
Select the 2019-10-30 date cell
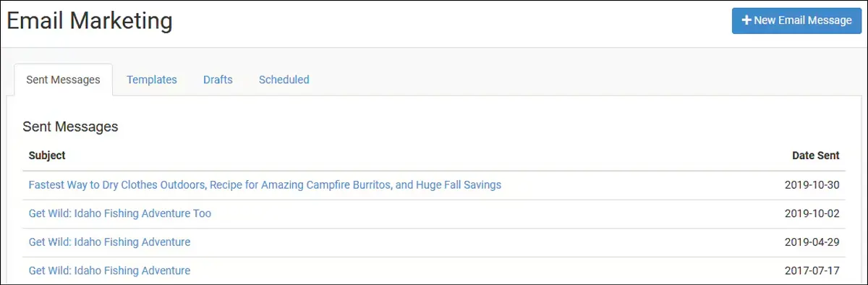(812, 184)
